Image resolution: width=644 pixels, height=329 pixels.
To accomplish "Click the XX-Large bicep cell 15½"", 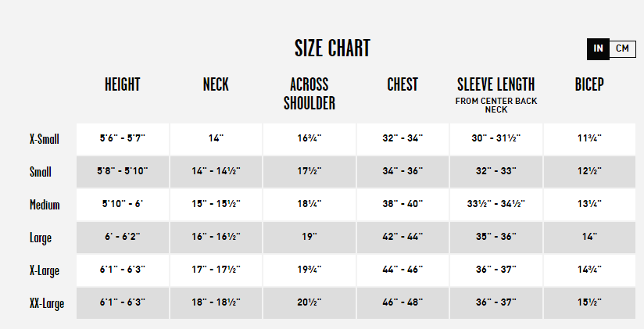I will pyautogui.click(x=589, y=302).
